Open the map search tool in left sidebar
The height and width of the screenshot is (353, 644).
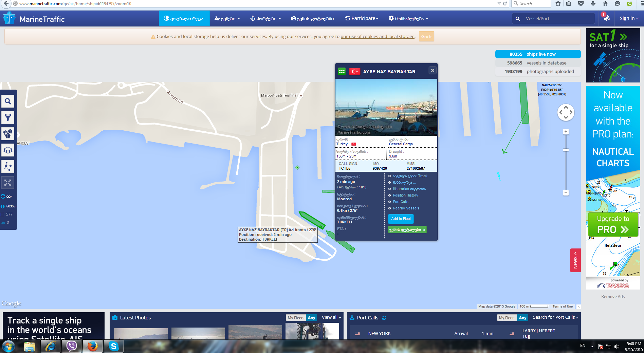(8, 101)
